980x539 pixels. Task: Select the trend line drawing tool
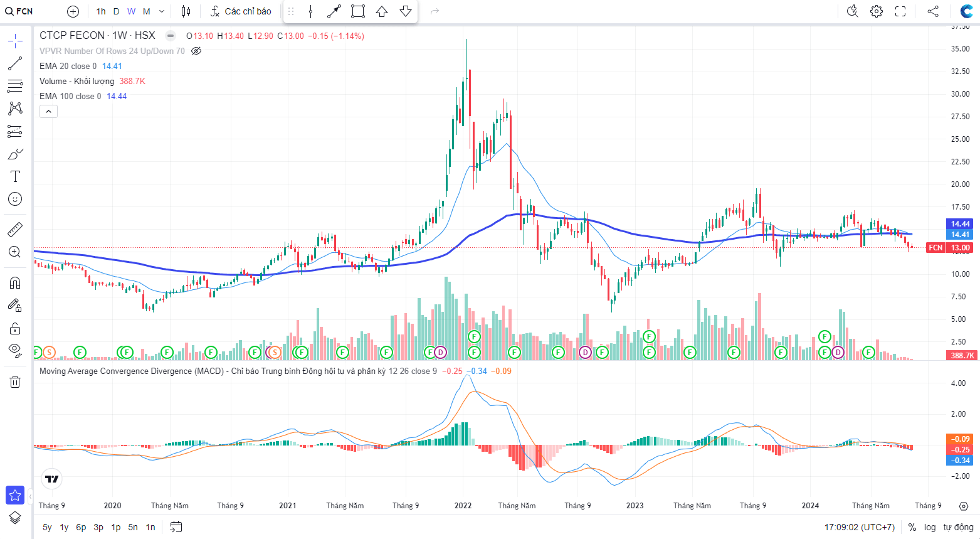point(15,63)
